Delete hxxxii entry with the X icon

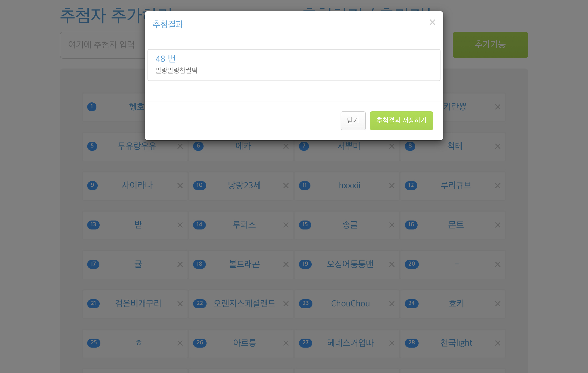point(392,186)
